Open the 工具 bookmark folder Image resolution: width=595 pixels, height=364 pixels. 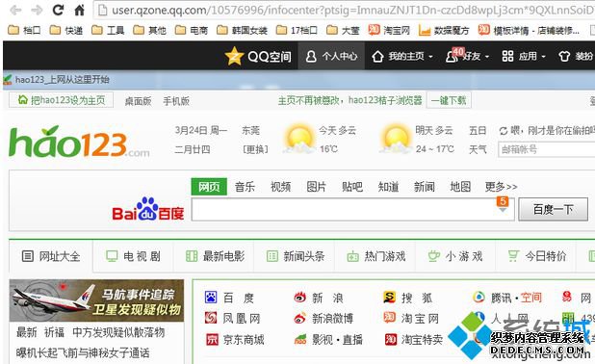point(108,30)
